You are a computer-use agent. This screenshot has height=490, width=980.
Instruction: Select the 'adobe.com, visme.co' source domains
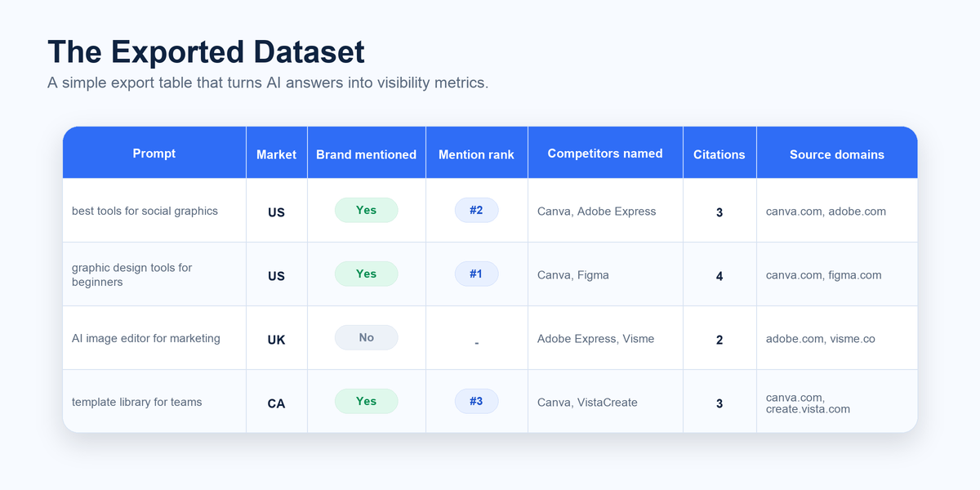click(820, 338)
